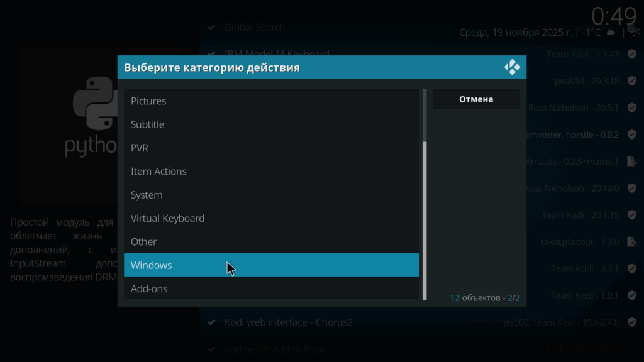Click the file icon next to takoi,pkscout 1.3.0
Image resolution: width=644 pixels, height=362 pixels.
click(631, 242)
